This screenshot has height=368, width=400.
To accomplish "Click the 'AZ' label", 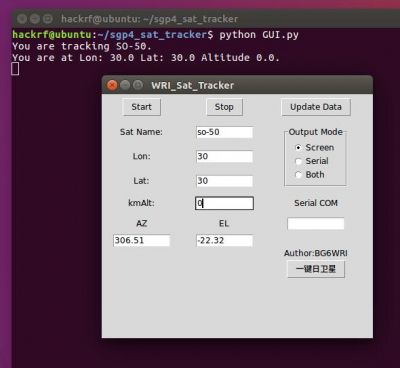I will click(141, 223).
